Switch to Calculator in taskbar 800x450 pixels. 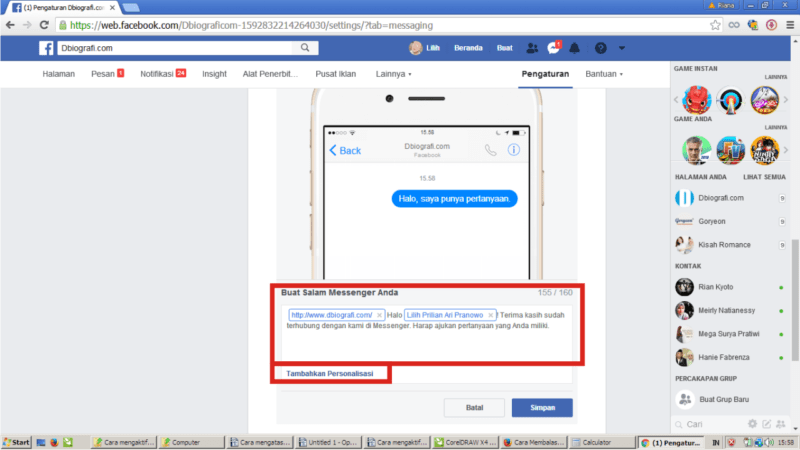tap(602, 442)
